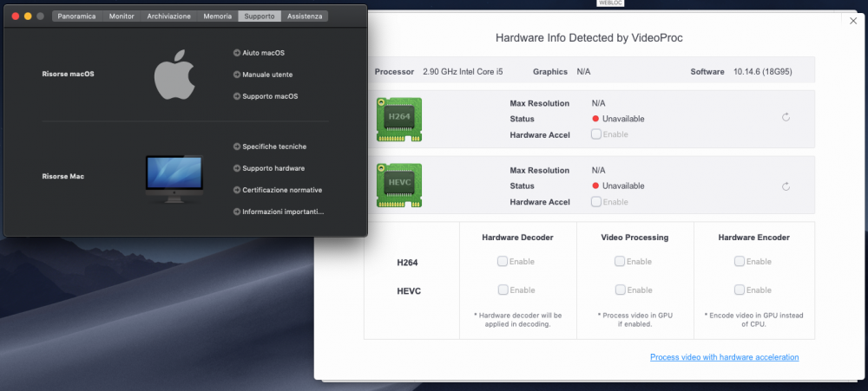Open the Manuale utente link

(x=267, y=75)
